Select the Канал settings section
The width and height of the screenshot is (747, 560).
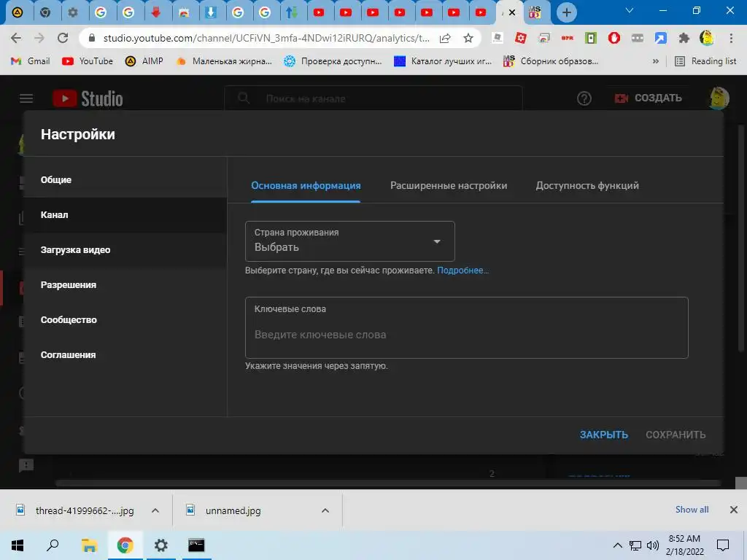coord(125,215)
